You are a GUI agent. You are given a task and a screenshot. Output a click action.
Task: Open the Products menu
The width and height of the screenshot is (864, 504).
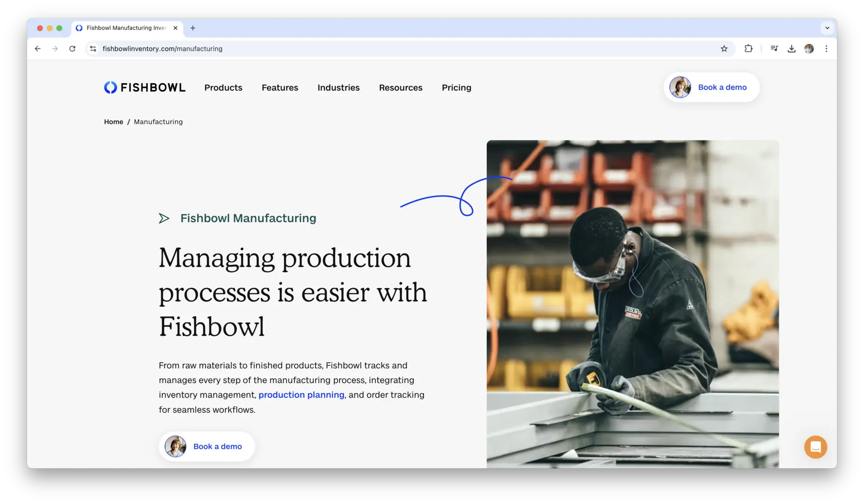223,87
